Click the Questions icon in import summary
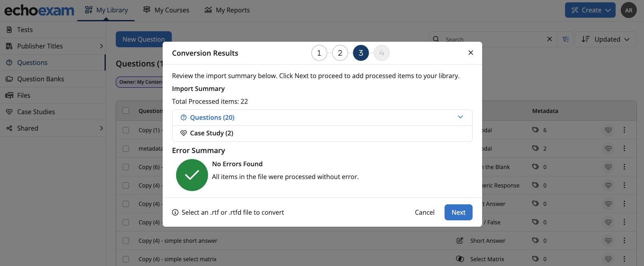644x266 pixels. (x=183, y=117)
